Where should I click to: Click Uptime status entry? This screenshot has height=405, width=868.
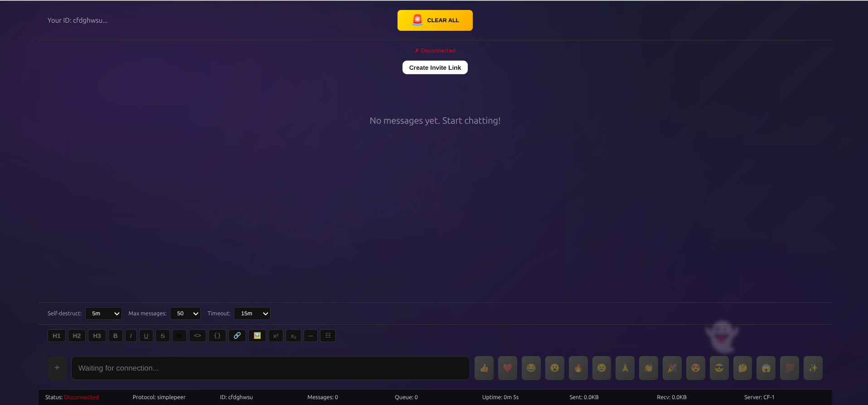pyautogui.click(x=500, y=397)
